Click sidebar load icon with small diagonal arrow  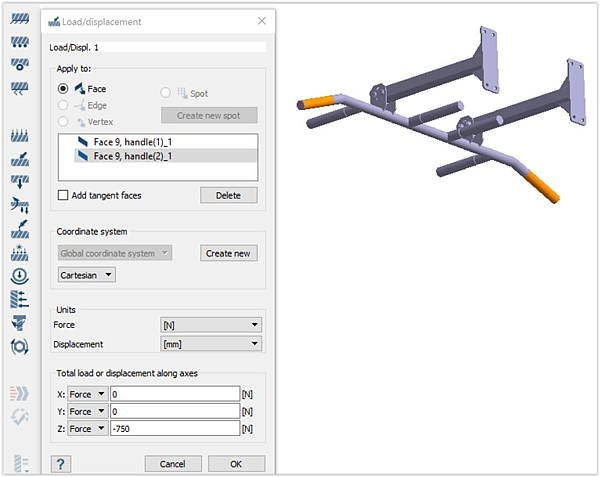[x=20, y=159]
